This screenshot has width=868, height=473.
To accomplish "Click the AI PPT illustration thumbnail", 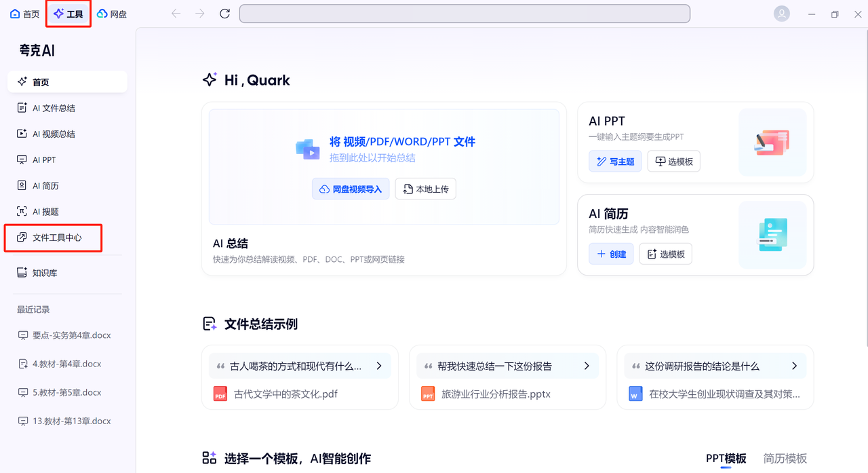I will tap(772, 143).
